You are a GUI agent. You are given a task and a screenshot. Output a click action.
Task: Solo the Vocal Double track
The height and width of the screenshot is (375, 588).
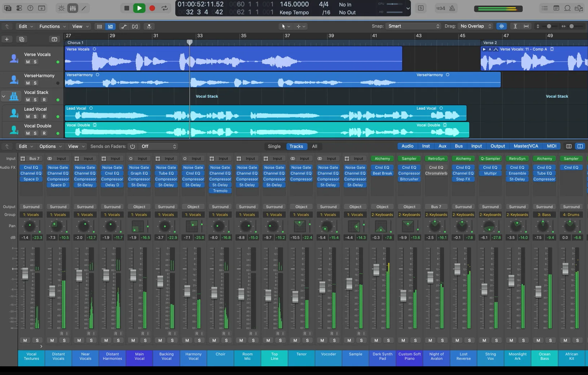(35, 133)
